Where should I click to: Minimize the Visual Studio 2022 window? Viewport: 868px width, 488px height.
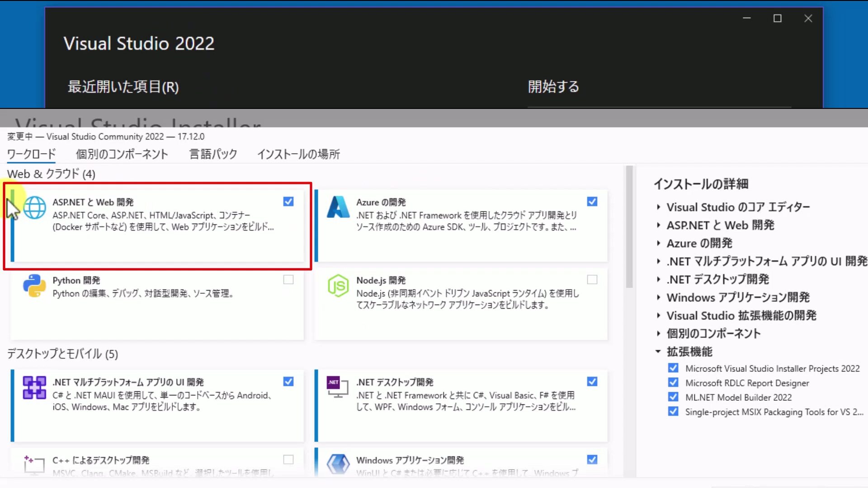coord(747,18)
